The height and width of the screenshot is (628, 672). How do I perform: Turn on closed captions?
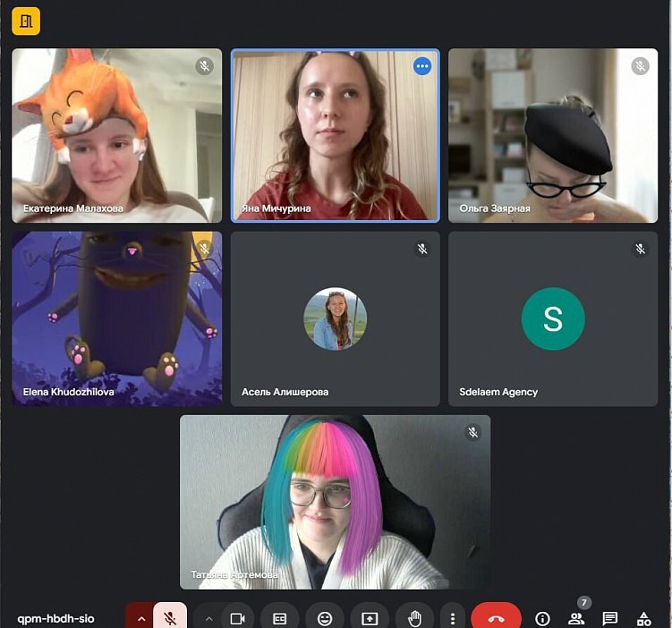coord(279,618)
